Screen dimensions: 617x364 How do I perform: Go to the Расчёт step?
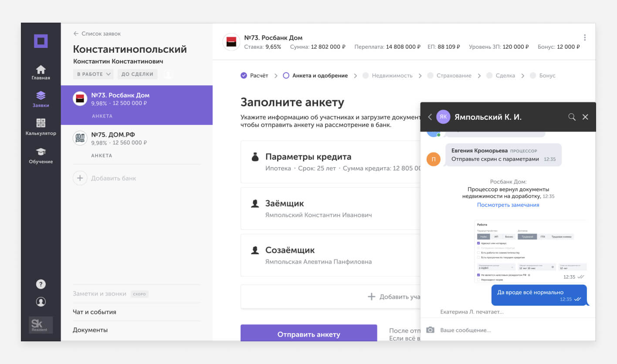coord(254,75)
